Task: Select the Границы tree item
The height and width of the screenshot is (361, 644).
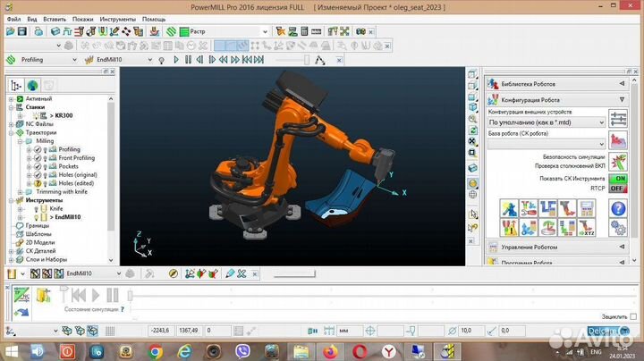Action: click(37, 225)
